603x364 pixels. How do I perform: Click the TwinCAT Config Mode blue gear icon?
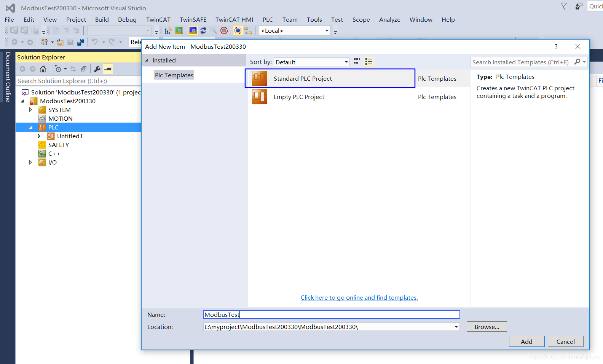tap(193, 30)
